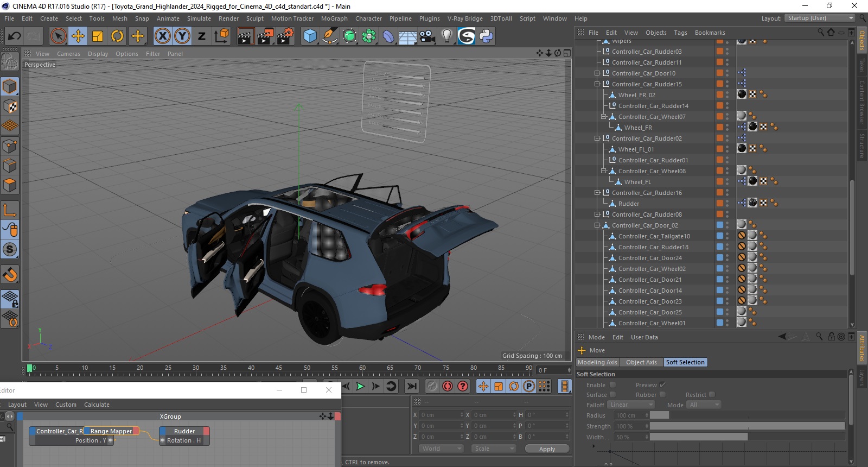
Task: Open the Falloff Linear dropdown
Action: point(631,405)
